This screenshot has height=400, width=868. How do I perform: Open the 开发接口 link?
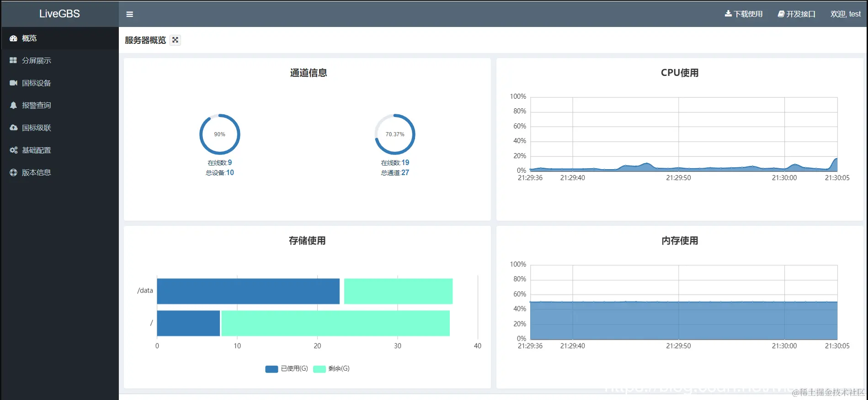pos(797,14)
